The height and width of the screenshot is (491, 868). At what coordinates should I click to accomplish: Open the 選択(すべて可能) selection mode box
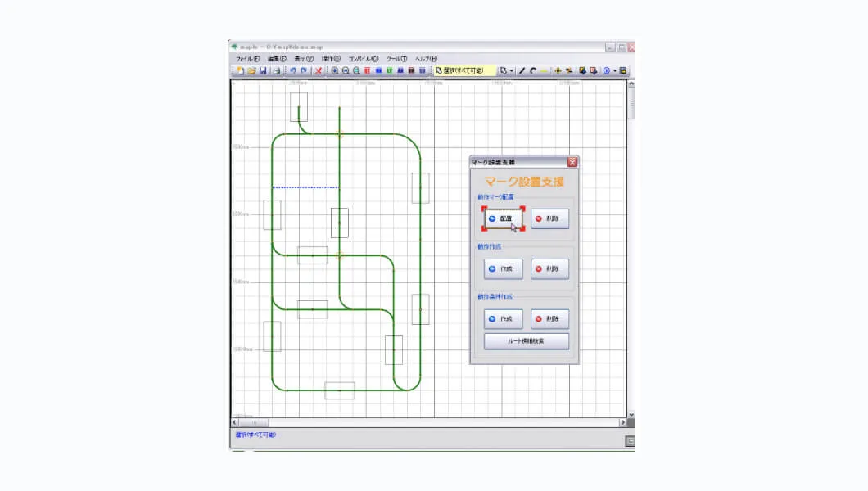pyautogui.click(x=464, y=71)
